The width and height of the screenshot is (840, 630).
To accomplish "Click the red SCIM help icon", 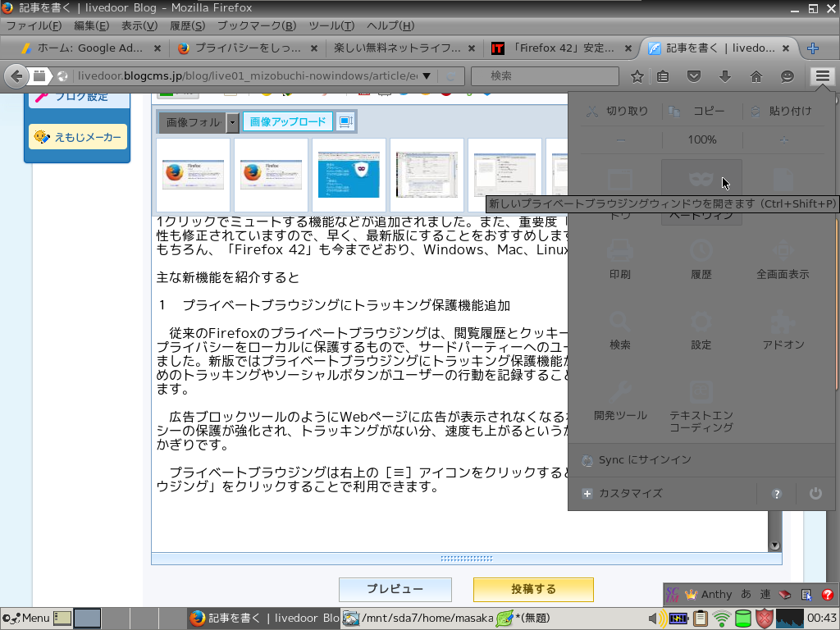I will coord(828,594).
